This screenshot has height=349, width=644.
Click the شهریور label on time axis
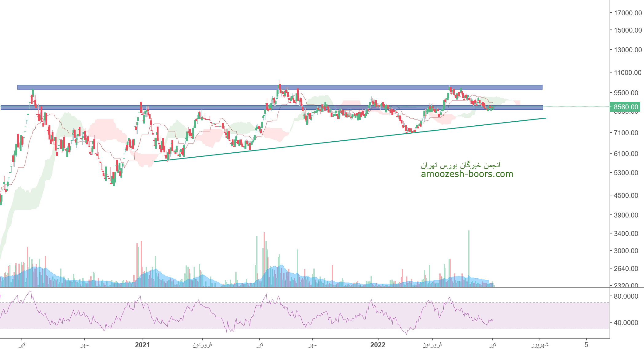click(x=540, y=345)
